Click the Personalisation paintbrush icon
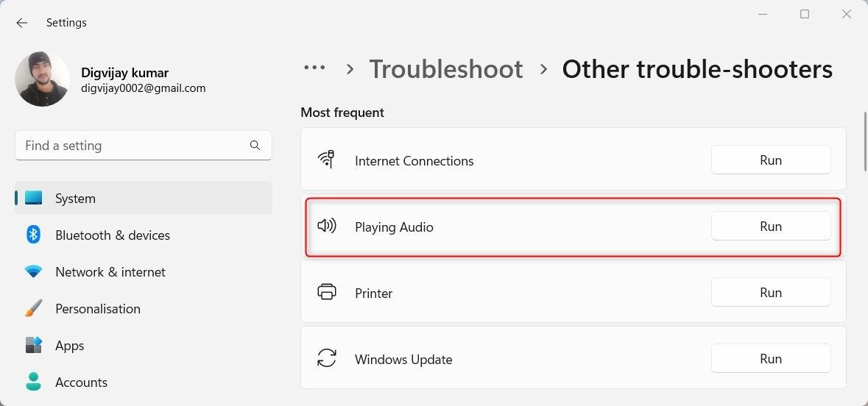868x406 pixels. [x=34, y=308]
